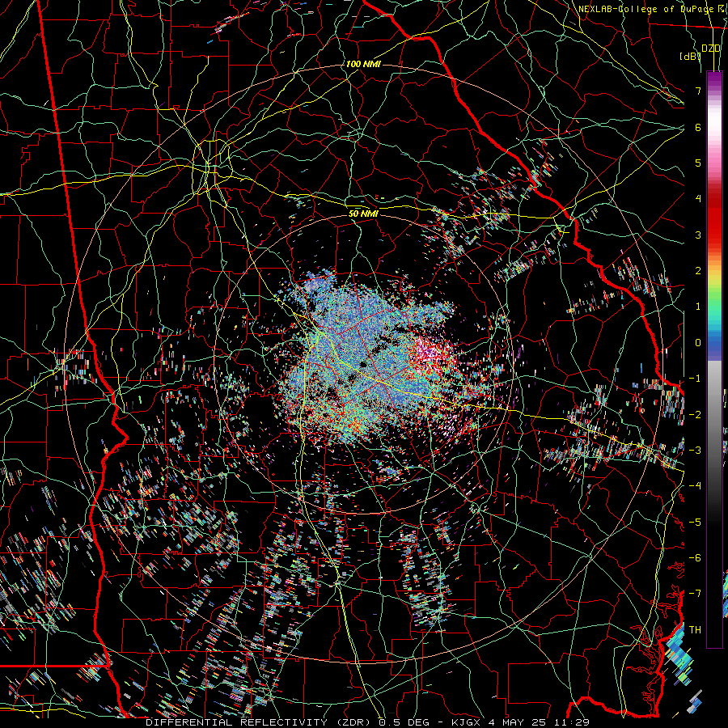Click the "50 NMI" range ring label
The image size is (728, 728).
pos(363,214)
